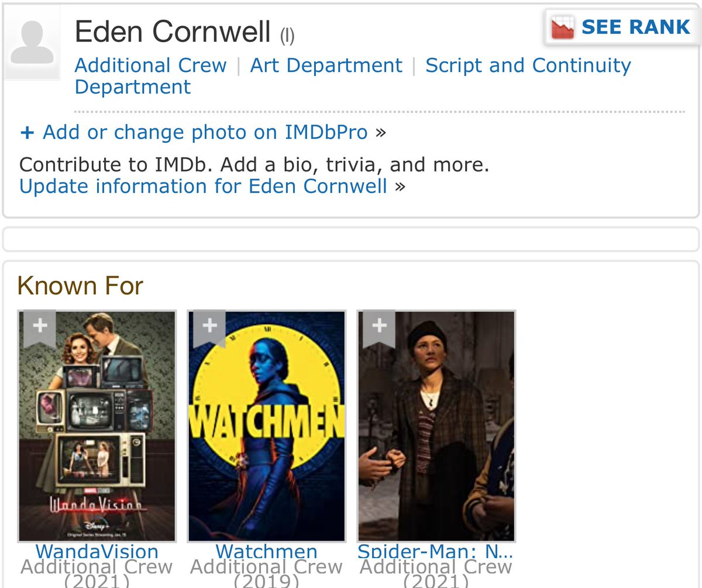The image size is (702, 588).
Task: Click the WandaVision title link
Action: [x=97, y=552]
